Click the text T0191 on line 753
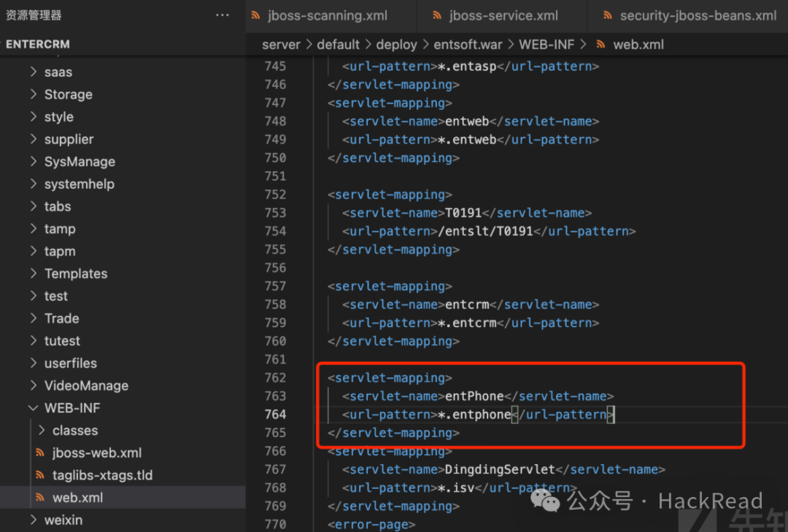Image resolution: width=788 pixels, height=532 pixels. (x=463, y=212)
